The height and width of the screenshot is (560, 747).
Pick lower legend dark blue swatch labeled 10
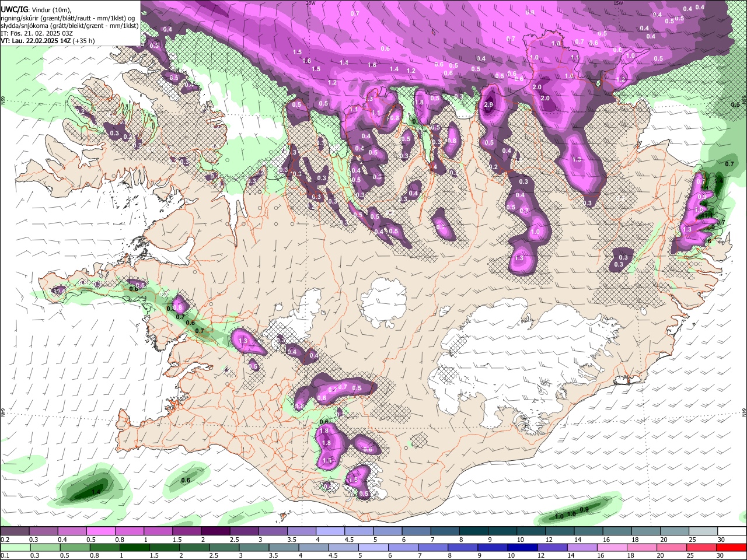point(522,547)
